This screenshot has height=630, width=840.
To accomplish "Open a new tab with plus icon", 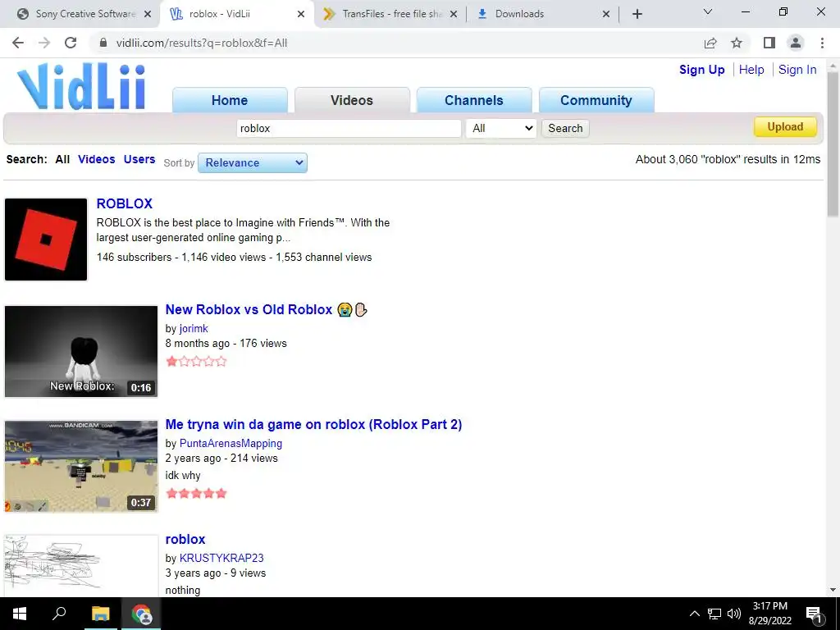I will pyautogui.click(x=637, y=14).
